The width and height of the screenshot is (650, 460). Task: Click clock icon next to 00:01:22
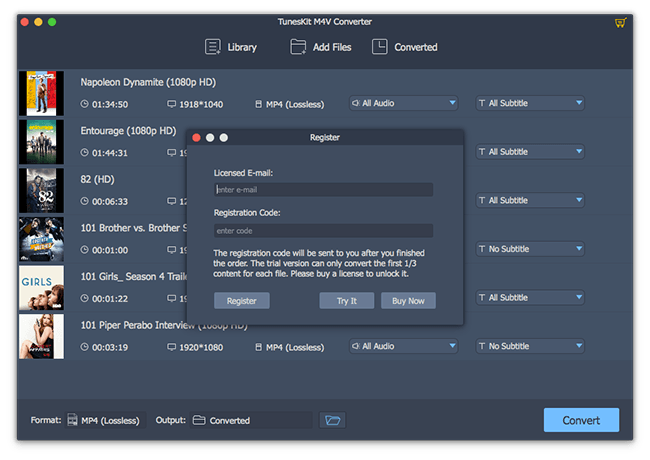point(84,298)
